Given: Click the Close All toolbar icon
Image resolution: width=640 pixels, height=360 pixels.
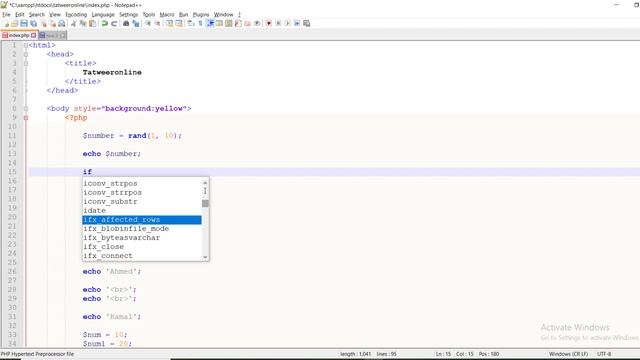Looking at the screenshot, I should 53,24.
